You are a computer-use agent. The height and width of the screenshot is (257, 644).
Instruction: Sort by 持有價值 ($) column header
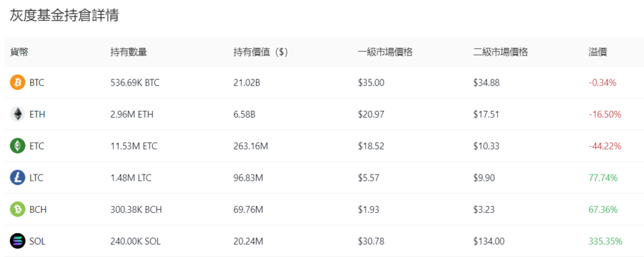[260, 52]
